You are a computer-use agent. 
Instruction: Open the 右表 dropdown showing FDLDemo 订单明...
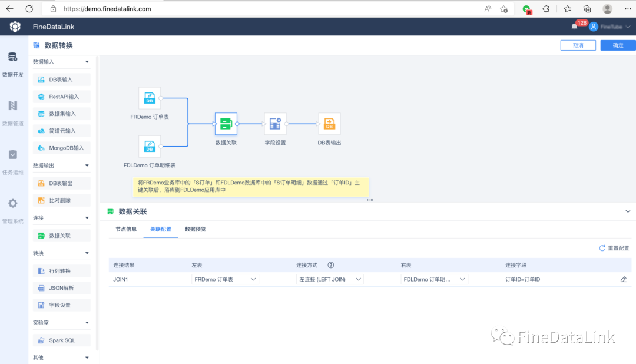point(435,279)
